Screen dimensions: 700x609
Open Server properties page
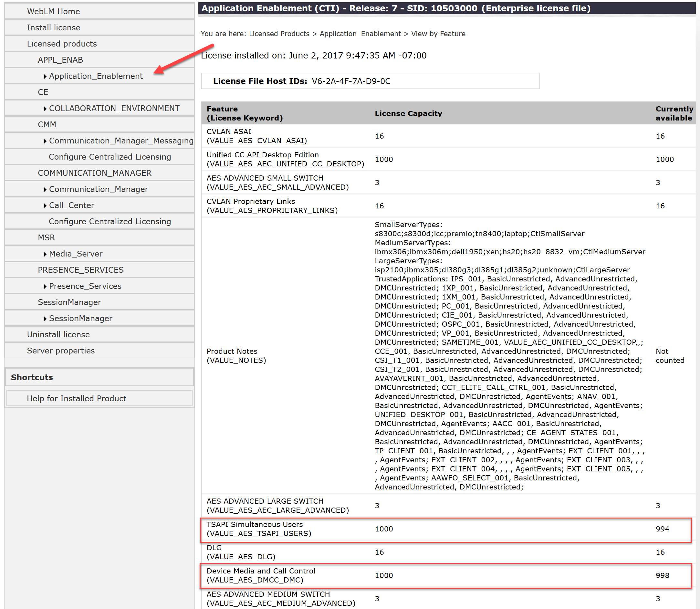61,351
